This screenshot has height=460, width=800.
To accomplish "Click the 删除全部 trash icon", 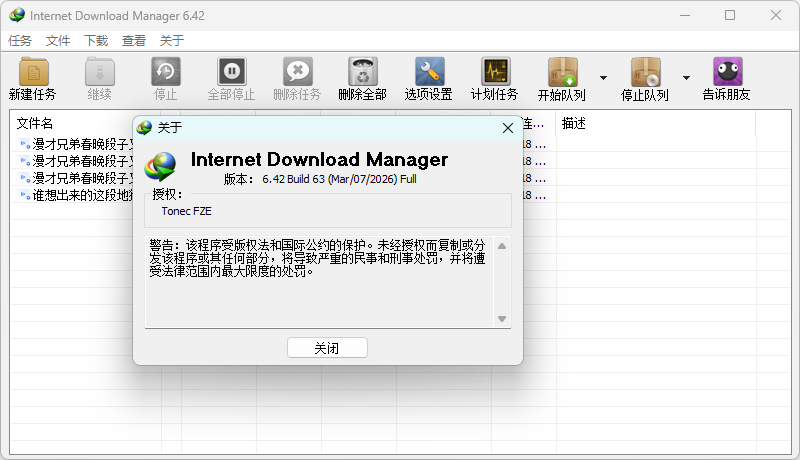I will [363, 72].
